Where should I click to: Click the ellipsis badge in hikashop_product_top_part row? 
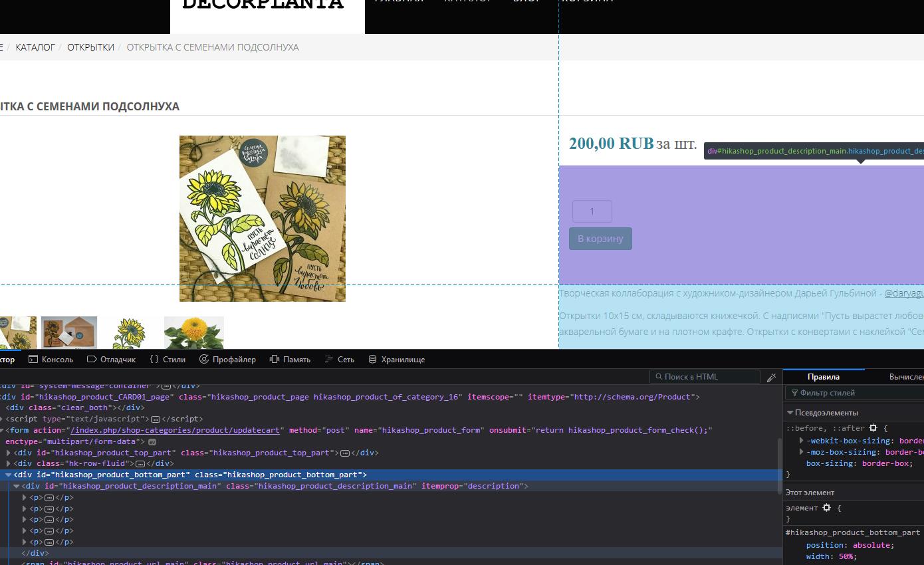click(344, 453)
